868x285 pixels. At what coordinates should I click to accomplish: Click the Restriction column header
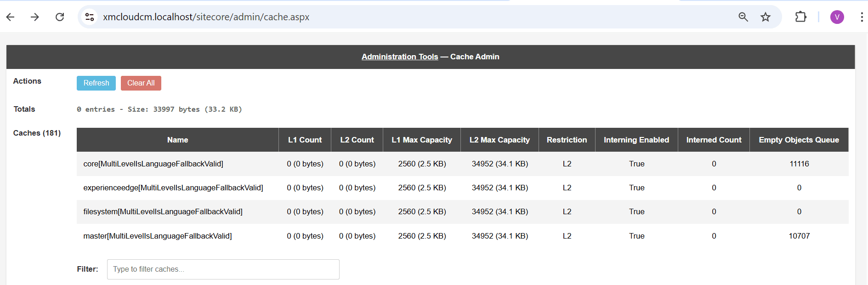click(567, 140)
